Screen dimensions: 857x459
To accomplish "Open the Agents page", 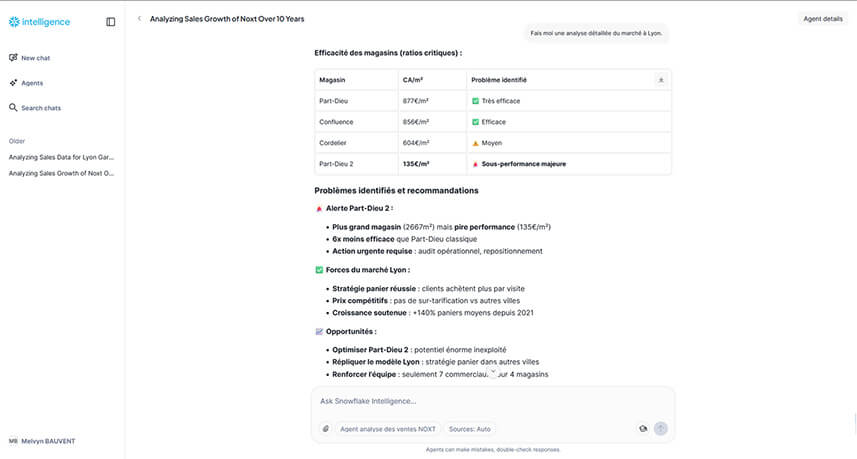I will click(32, 83).
